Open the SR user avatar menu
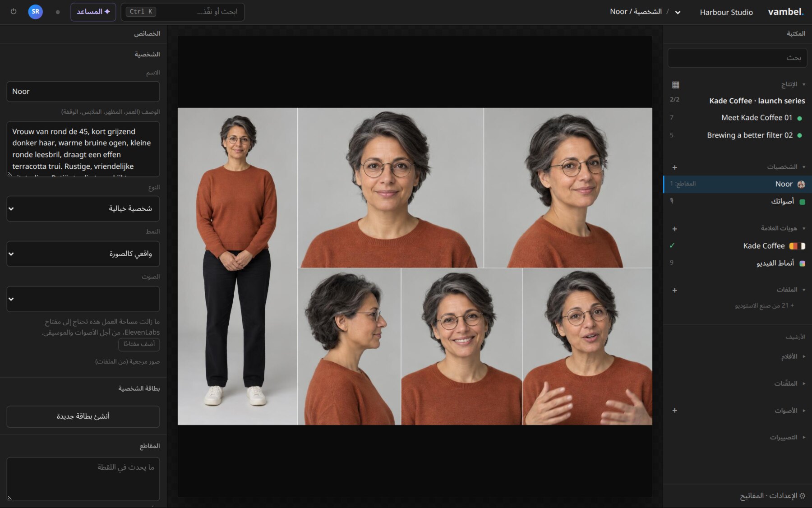Viewport: 812px width, 508px height. [36, 12]
